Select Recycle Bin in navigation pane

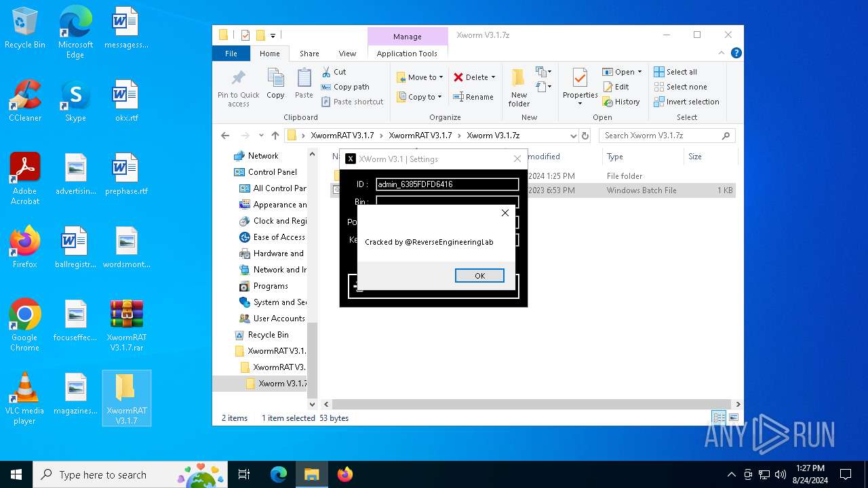click(268, 335)
